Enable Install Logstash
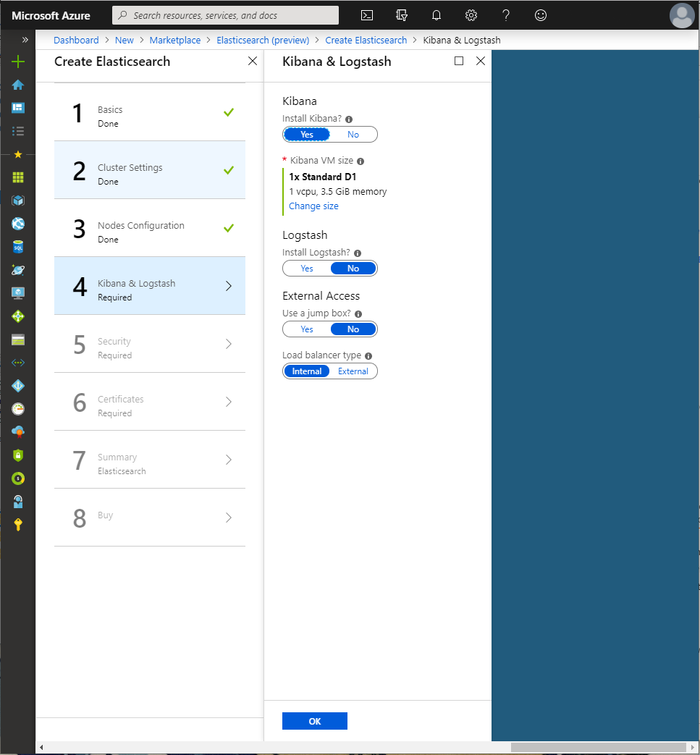 [306, 268]
